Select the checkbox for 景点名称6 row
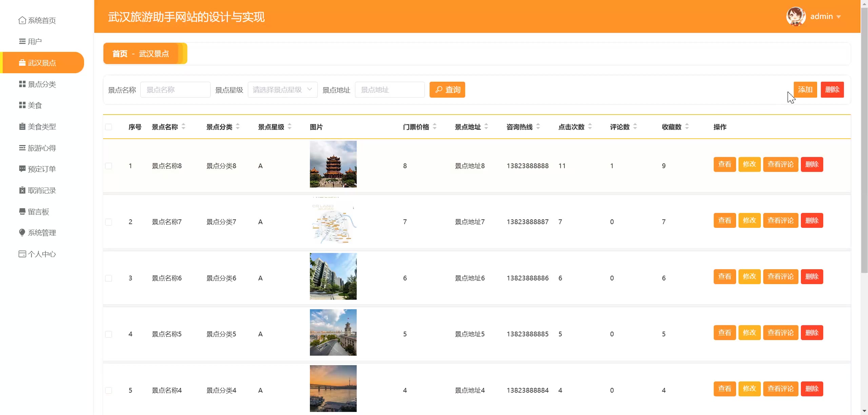 [108, 278]
